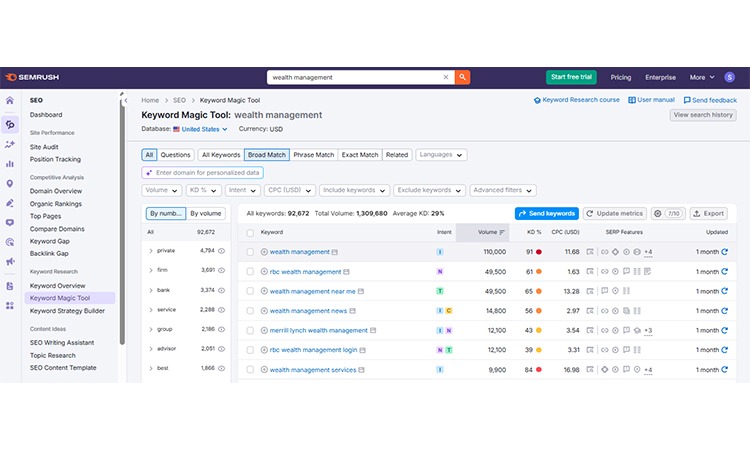Clear the search field with the X icon
This screenshot has height=450, width=750.
tap(446, 77)
